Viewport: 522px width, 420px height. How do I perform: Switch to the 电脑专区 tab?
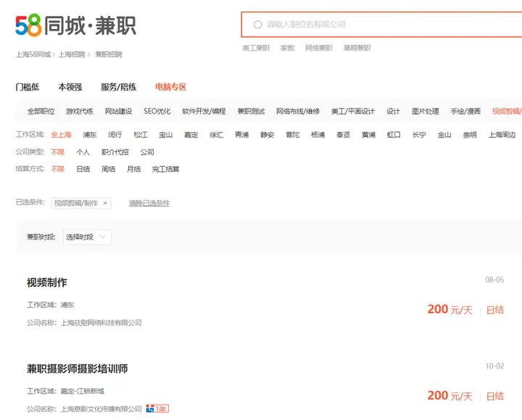pos(170,87)
